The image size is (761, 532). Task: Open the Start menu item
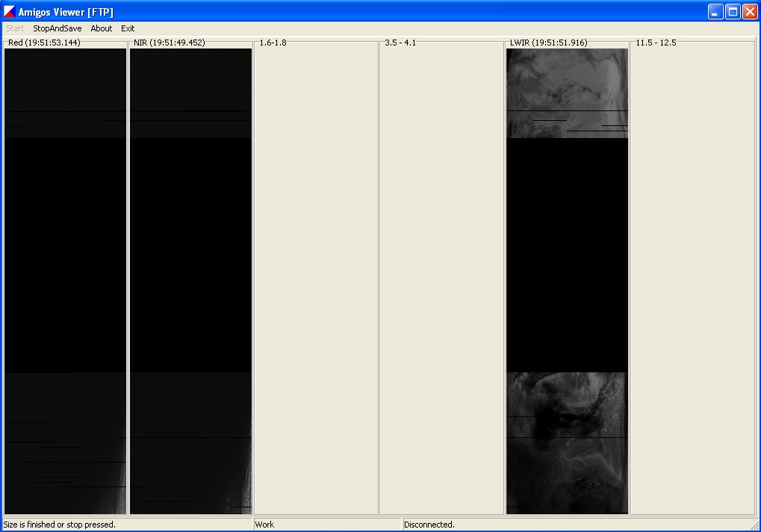15,28
